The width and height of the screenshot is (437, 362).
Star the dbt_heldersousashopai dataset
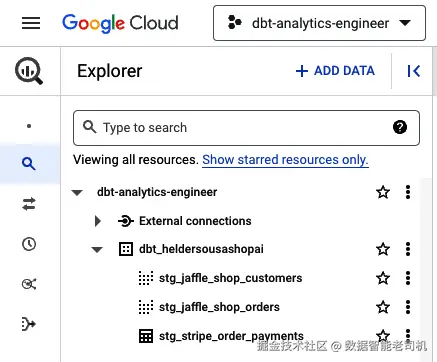383,249
